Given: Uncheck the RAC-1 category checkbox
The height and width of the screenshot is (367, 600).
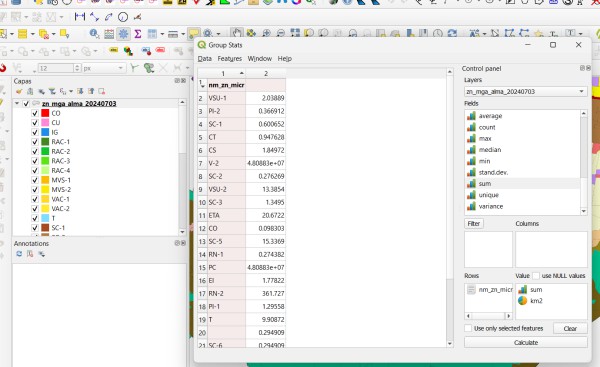Looking at the screenshot, I should pyautogui.click(x=35, y=142).
